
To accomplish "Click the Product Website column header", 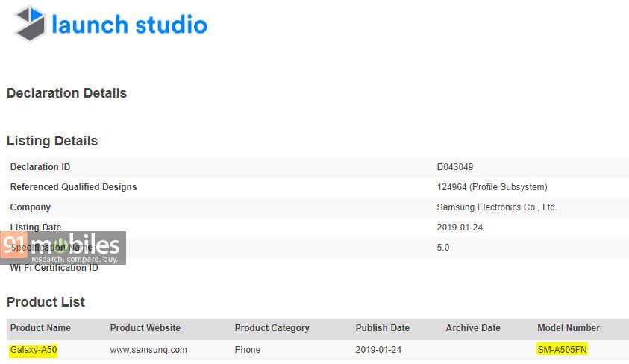I will 145,328.
